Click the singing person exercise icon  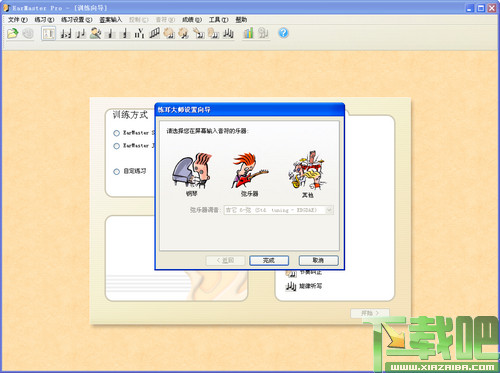[x=95, y=33]
